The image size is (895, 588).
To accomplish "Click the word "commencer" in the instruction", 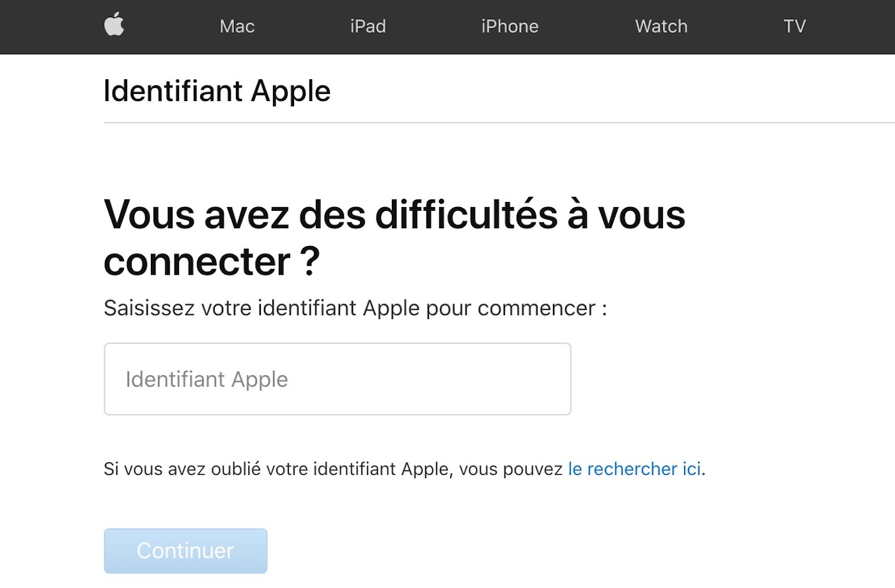I will (x=536, y=308).
